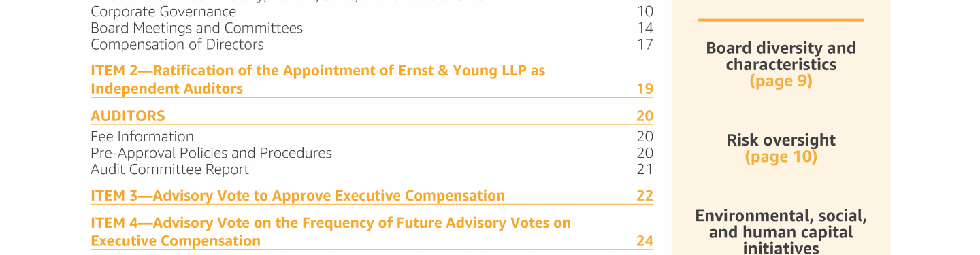Click page number 19 for ITEM 2
The image size is (980, 255).
point(644,88)
